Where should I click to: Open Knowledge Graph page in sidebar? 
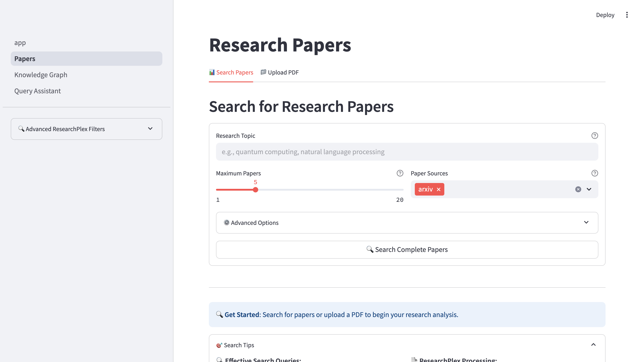click(x=41, y=75)
